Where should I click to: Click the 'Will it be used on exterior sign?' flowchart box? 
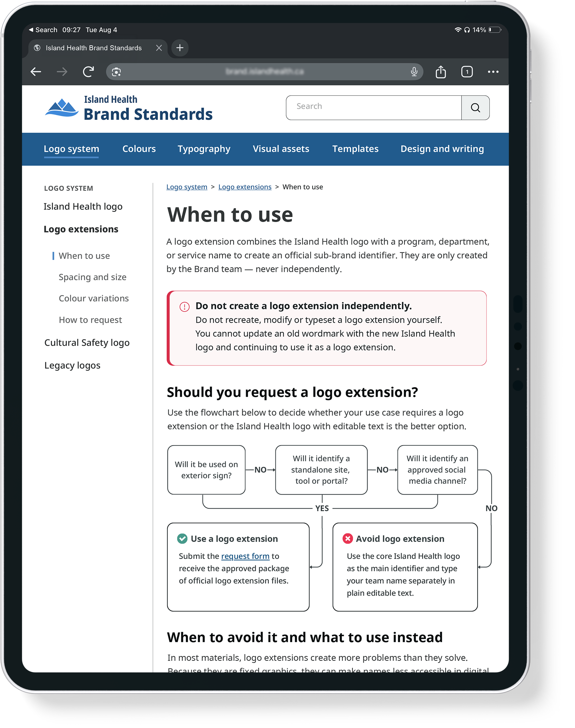click(x=206, y=470)
